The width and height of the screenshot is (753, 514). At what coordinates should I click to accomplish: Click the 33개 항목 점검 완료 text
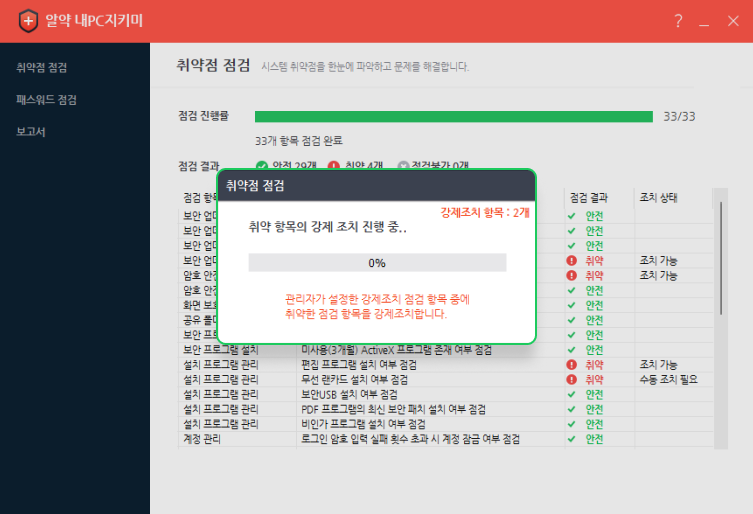[299, 141]
